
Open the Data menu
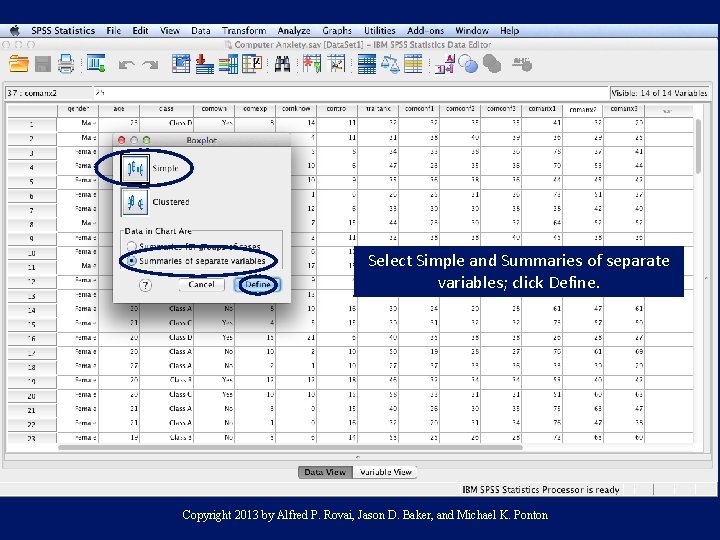pos(201,31)
